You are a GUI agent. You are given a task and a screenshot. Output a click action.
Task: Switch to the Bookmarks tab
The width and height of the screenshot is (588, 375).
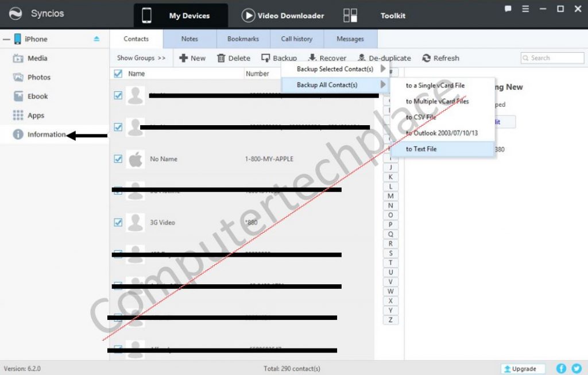tap(243, 38)
